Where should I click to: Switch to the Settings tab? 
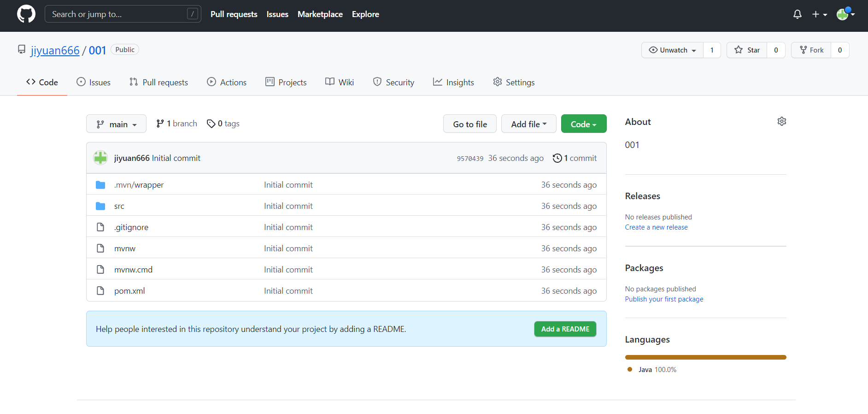click(514, 82)
